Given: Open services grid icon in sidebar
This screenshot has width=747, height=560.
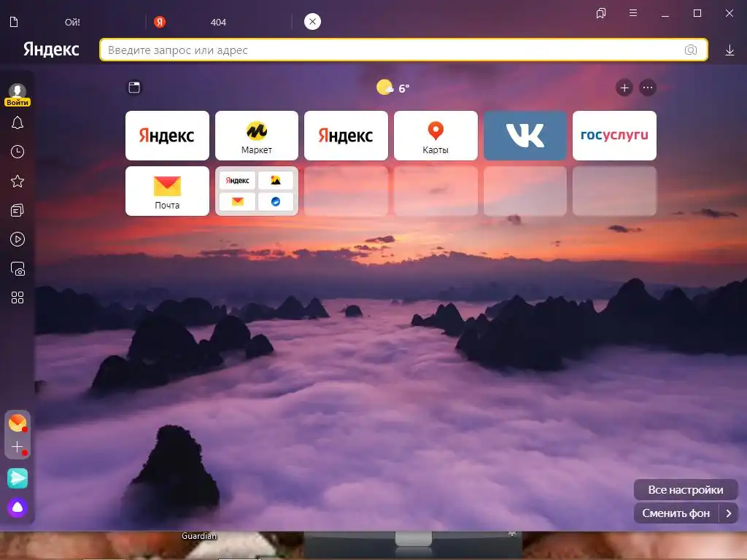Looking at the screenshot, I should [x=18, y=297].
